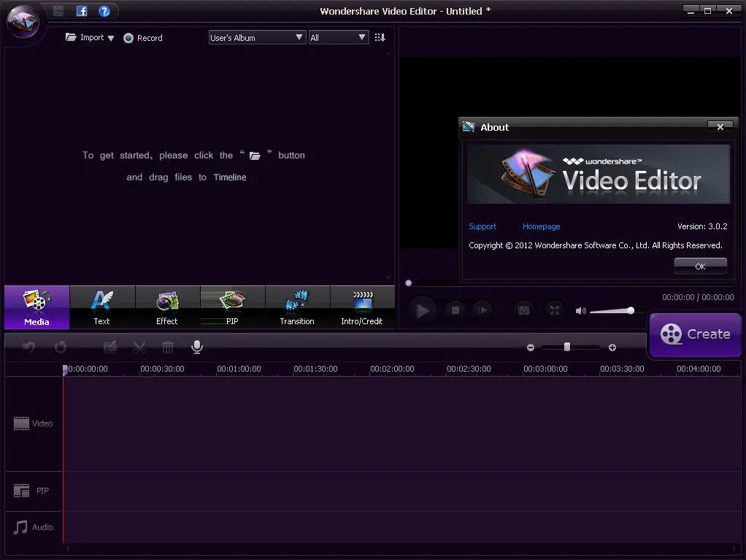Click OK in the About dialog
The image size is (746, 560).
(x=700, y=266)
